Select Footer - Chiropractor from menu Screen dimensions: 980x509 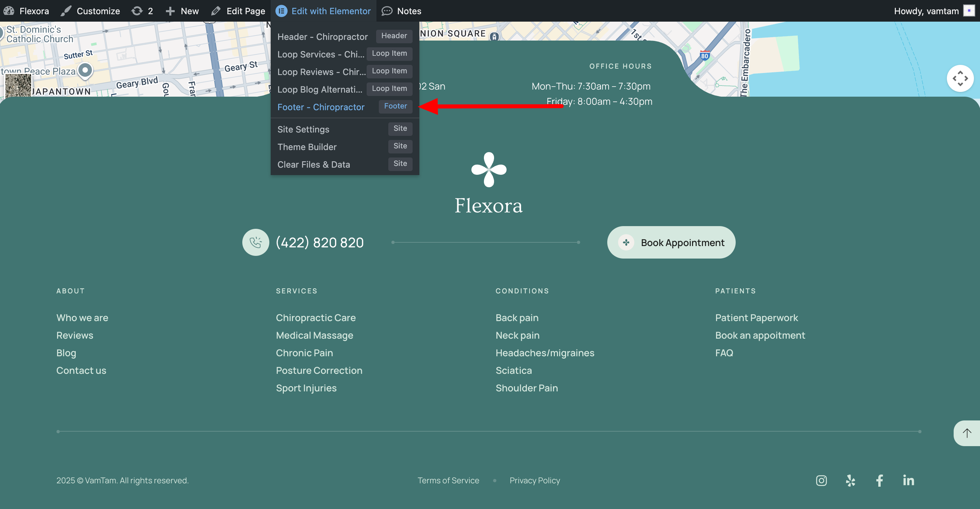coord(321,107)
